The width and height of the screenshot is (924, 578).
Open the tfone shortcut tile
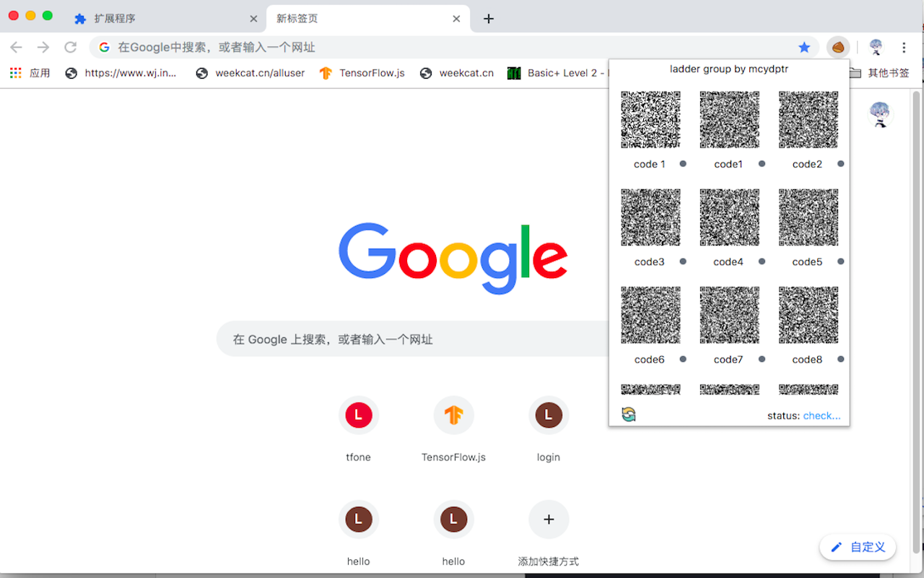coord(358,429)
